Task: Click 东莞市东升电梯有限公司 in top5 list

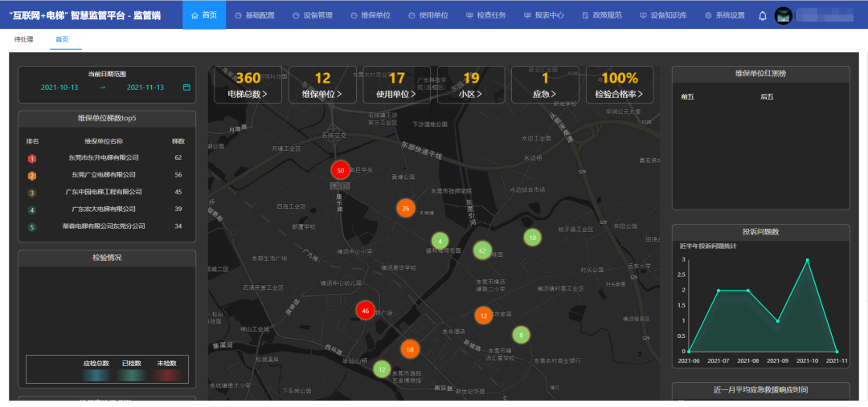Action: click(x=104, y=158)
